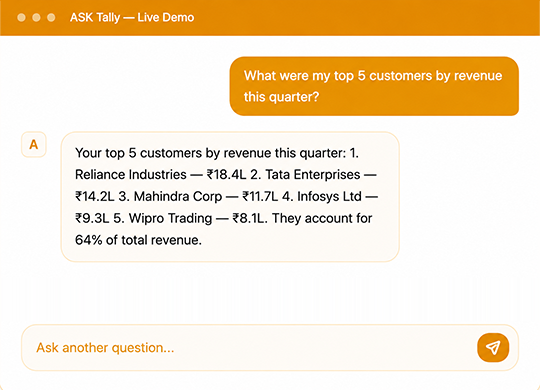Click the assistant's top 5 customers reply bubble
540x390 pixels.
click(x=230, y=197)
